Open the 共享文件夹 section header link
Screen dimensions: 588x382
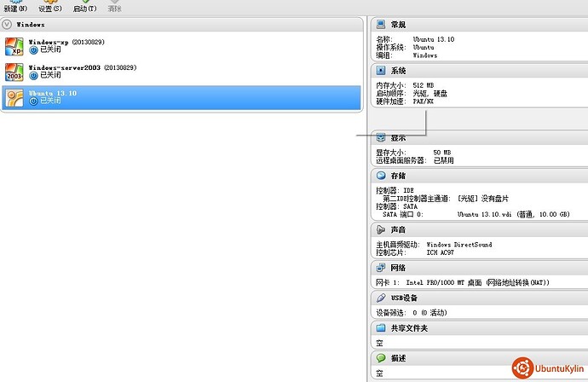pyautogui.click(x=409, y=328)
